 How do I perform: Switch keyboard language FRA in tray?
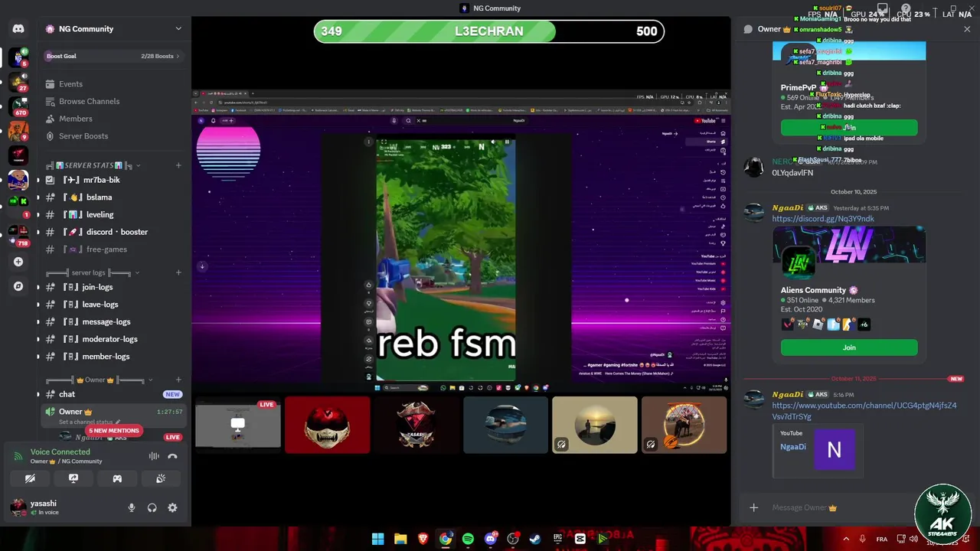click(x=882, y=539)
